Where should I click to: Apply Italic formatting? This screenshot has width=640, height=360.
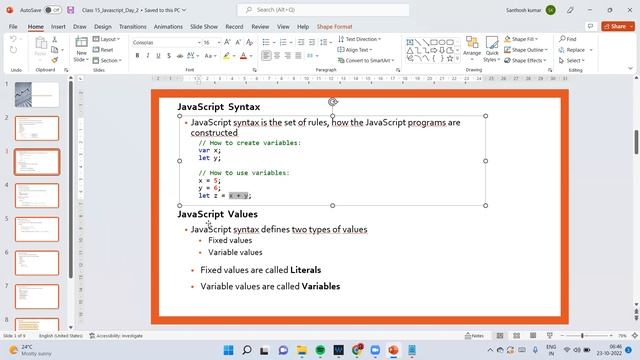pyautogui.click(x=148, y=56)
